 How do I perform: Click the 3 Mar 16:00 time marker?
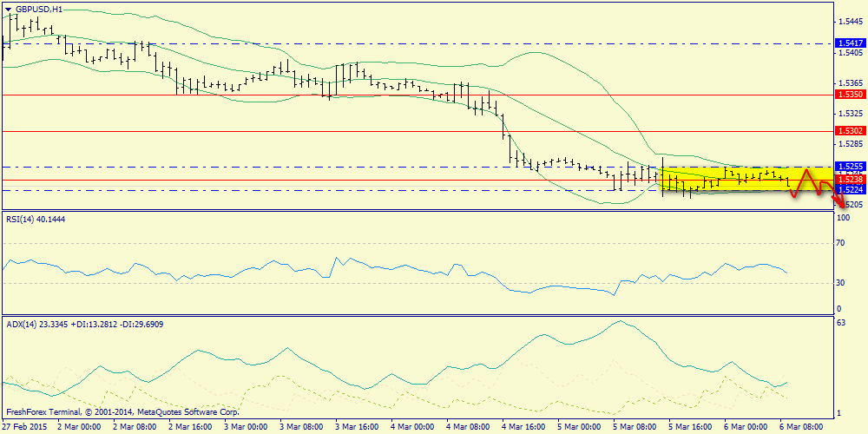355,427
